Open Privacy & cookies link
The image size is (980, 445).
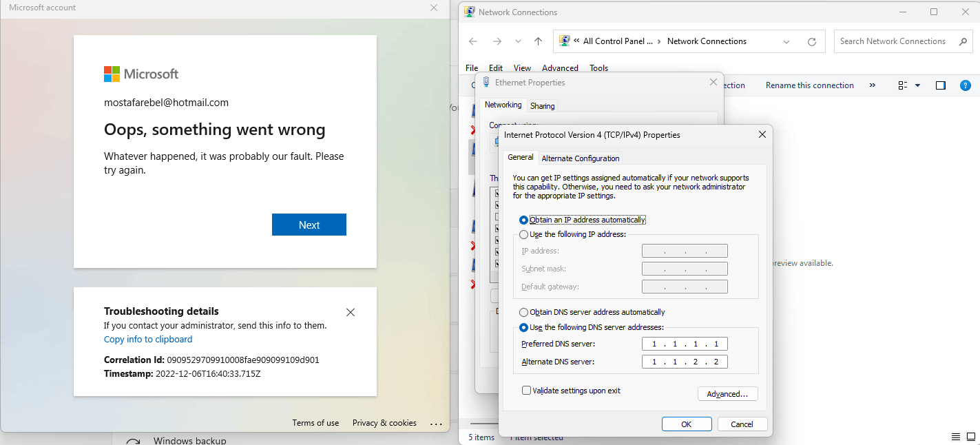click(x=384, y=423)
